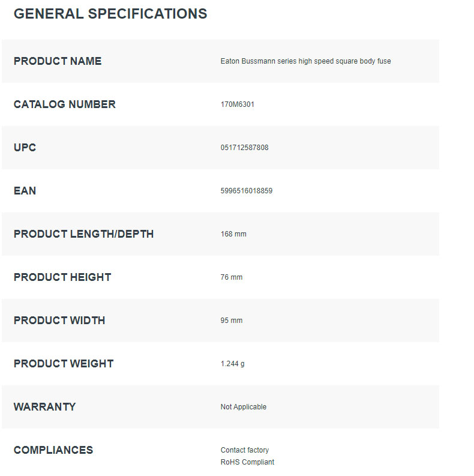
Task: Click the Product Weight label
Action: [64, 364]
